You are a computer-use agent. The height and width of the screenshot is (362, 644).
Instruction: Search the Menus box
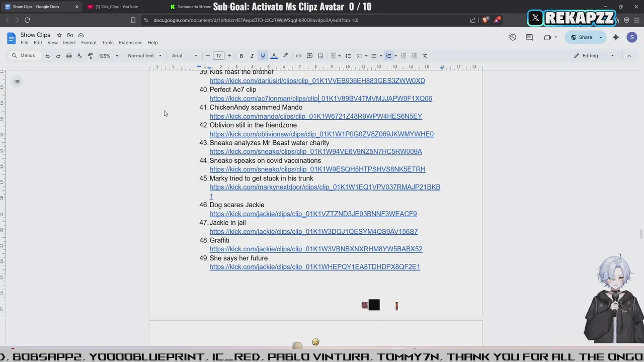tap(23, 55)
